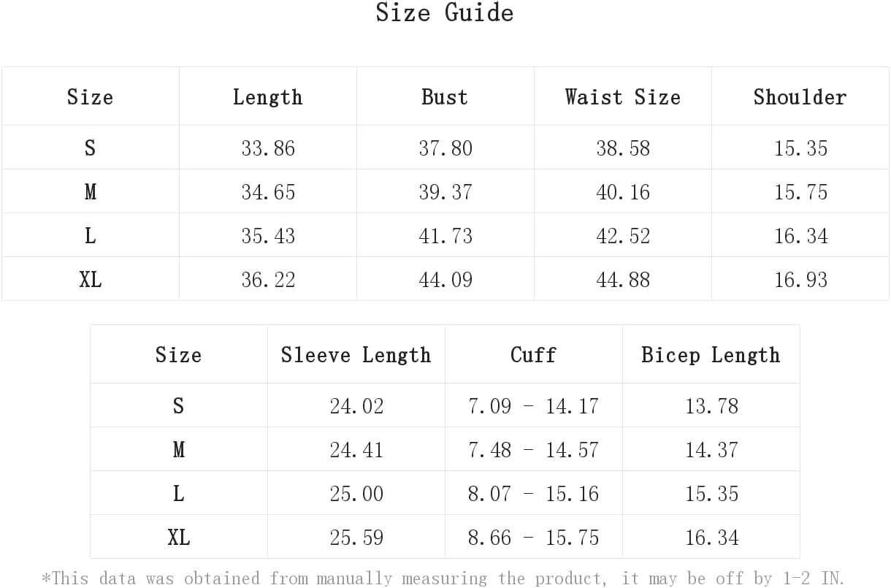Click the Size Guide title
The height and width of the screenshot is (588, 891).
(x=445, y=12)
